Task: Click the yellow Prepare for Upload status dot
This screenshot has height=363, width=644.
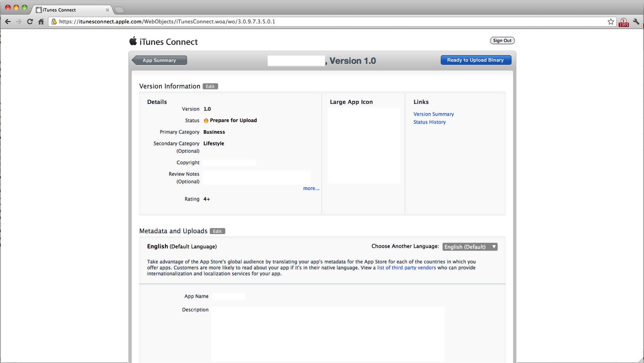Action: click(x=206, y=120)
